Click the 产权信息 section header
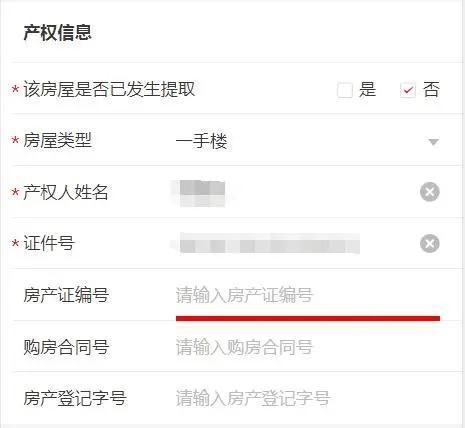The width and height of the screenshot is (465, 428). click(57, 33)
